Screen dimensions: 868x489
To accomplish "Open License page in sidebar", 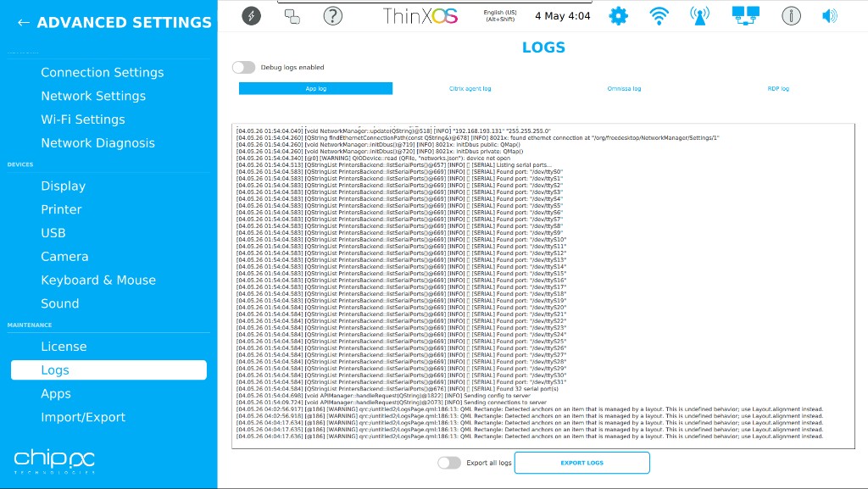I will (x=64, y=347).
